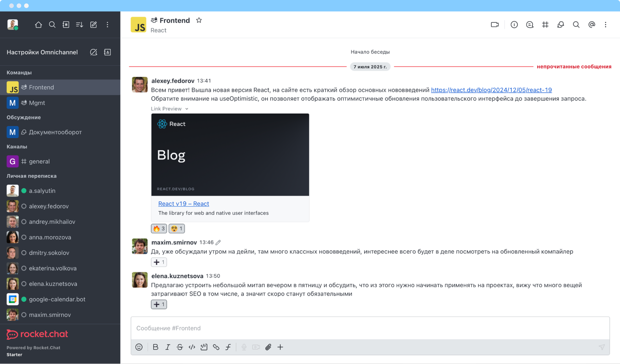Click alexey.fedorov username in message

pyautogui.click(x=173, y=81)
